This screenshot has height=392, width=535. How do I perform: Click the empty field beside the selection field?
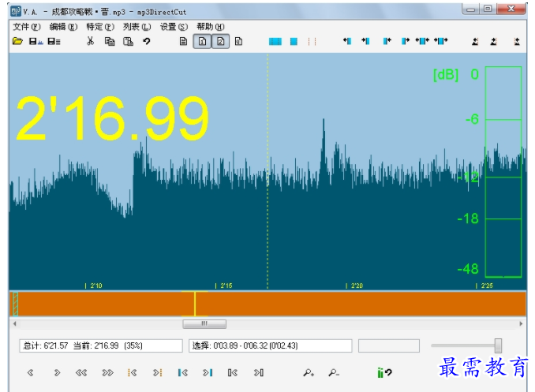pyautogui.click(x=389, y=345)
